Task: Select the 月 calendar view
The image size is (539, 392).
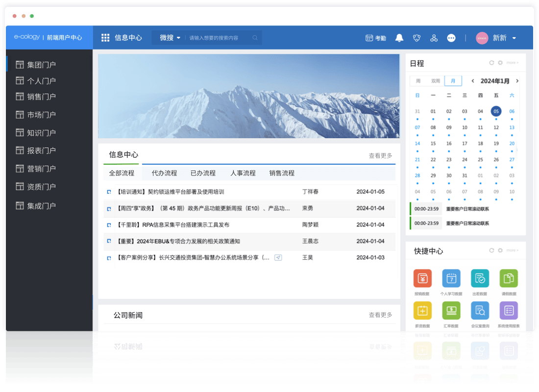Action: coord(453,81)
